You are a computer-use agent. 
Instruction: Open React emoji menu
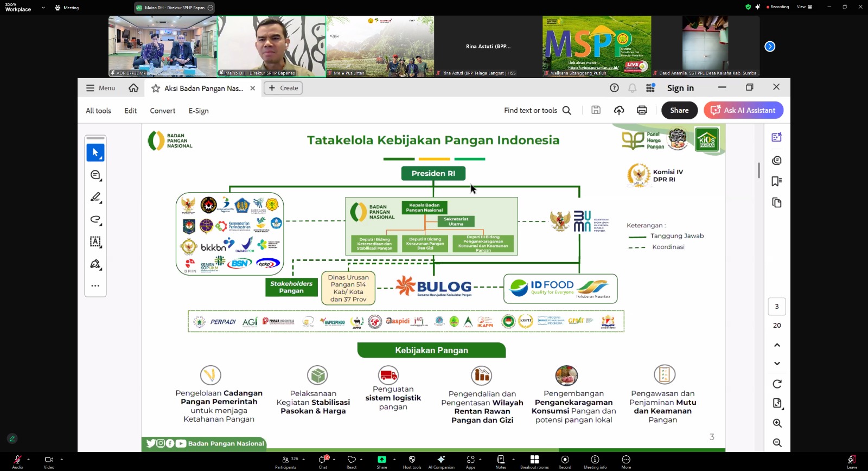point(352,461)
